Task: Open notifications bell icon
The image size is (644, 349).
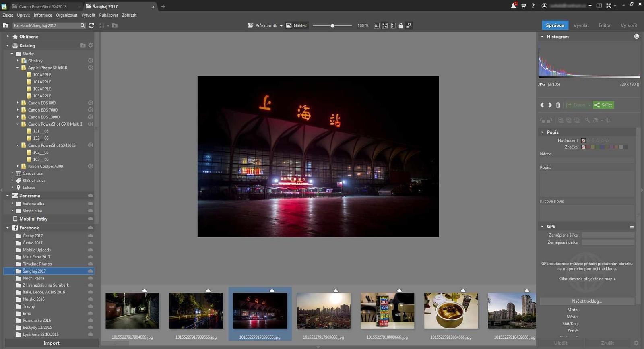Action: pyautogui.click(x=513, y=6)
